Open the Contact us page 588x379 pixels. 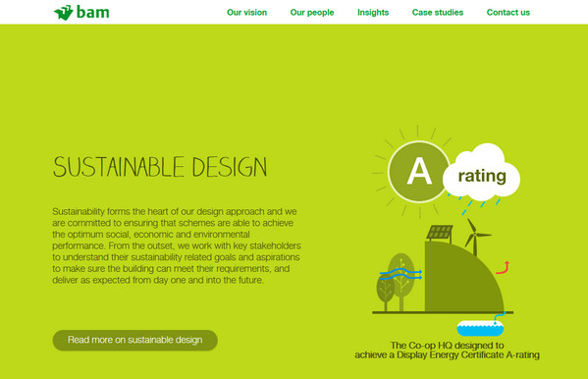pyautogui.click(x=508, y=13)
